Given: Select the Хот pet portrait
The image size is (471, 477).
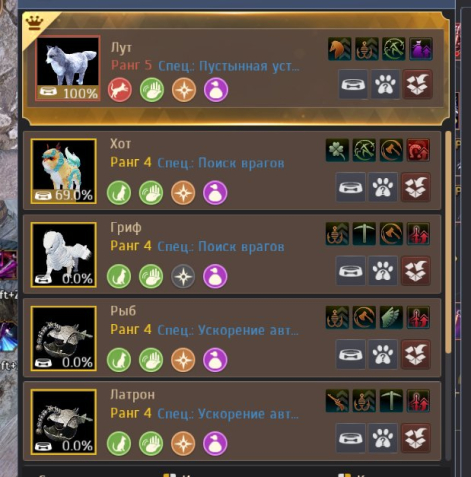Looking at the screenshot, I should click(x=64, y=171).
